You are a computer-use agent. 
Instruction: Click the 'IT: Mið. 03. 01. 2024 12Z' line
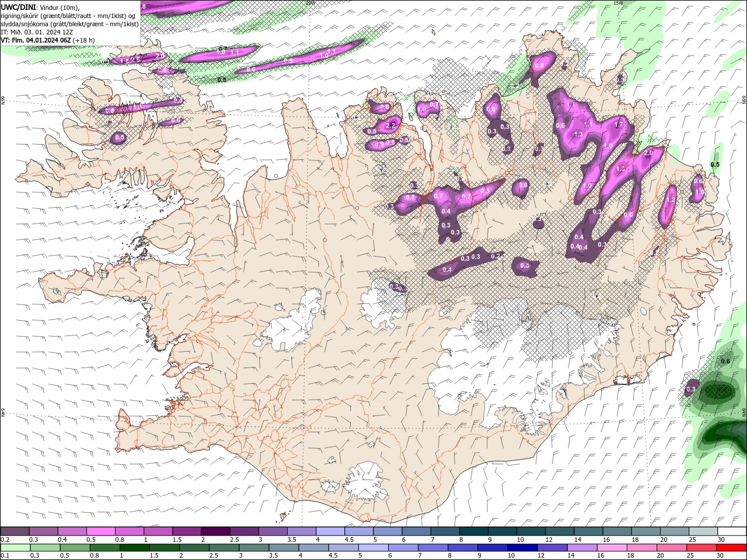pyautogui.click(x=36, y=32)
